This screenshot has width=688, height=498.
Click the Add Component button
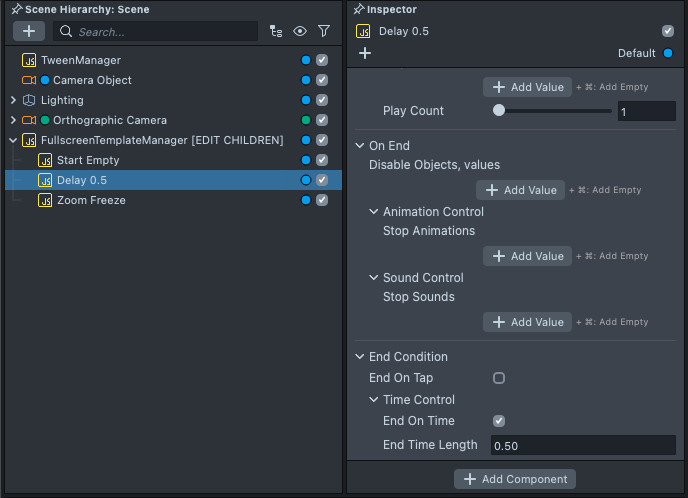tap(515, 479)
